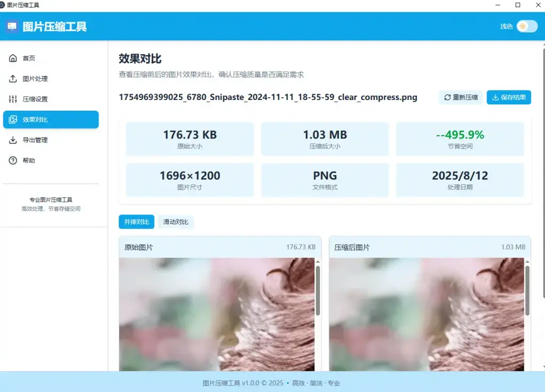Click scrollbar of the 压缩后图片 panel
545x392 pixels.
coord(527,290)
